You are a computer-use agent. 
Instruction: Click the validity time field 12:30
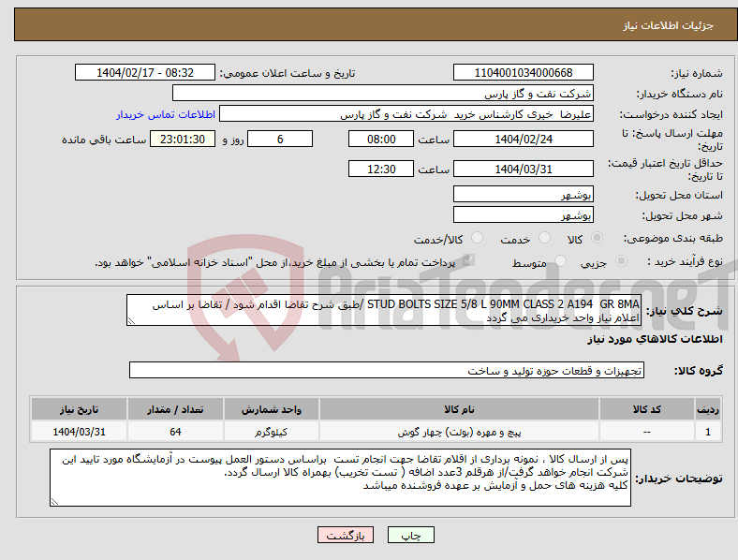click(381, 169)
